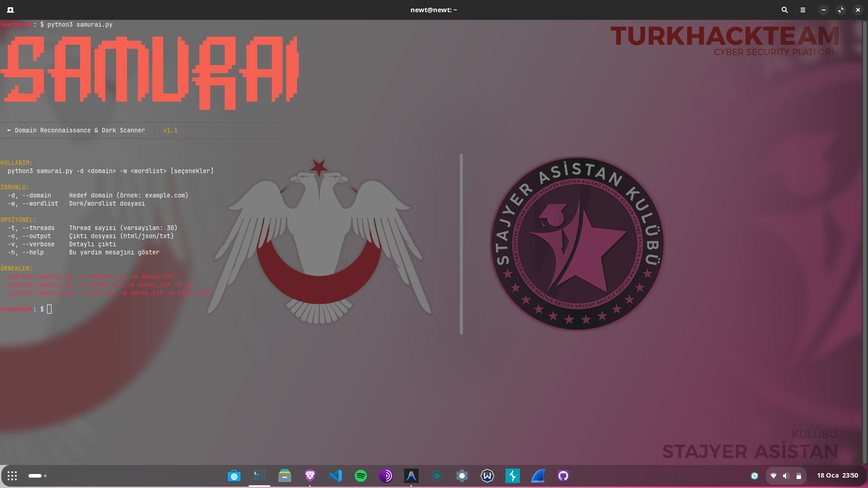Viewport: 868px width, 488px height.
Task: Launch Wireshark from the dock
Action: 538,476
